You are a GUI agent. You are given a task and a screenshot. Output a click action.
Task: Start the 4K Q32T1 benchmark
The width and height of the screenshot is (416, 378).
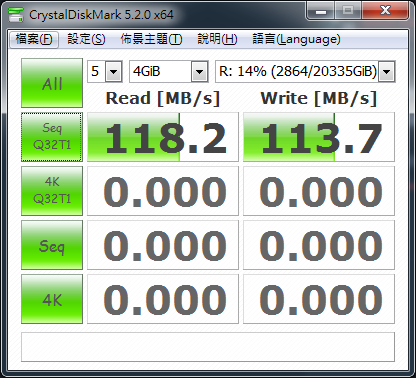pos(52,191)
